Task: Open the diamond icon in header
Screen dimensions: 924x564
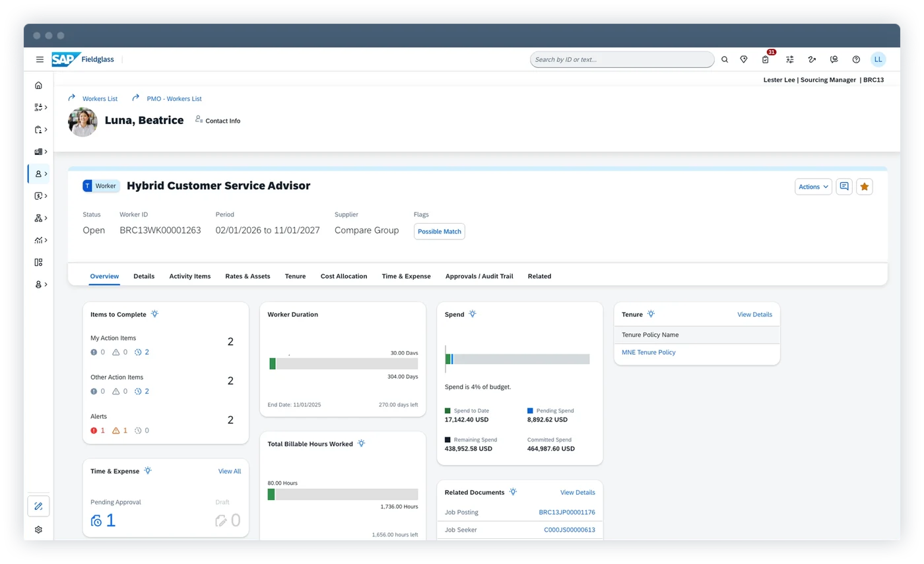Action: [x=744, y=59]
